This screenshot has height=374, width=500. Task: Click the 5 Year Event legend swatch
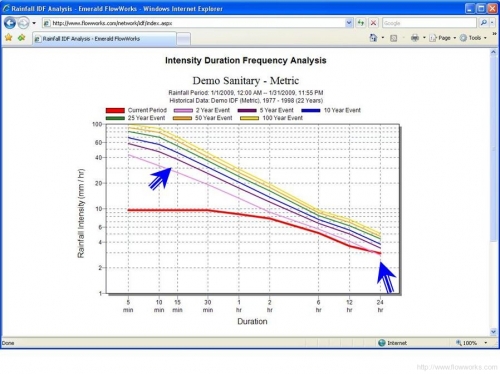(247, 110)
